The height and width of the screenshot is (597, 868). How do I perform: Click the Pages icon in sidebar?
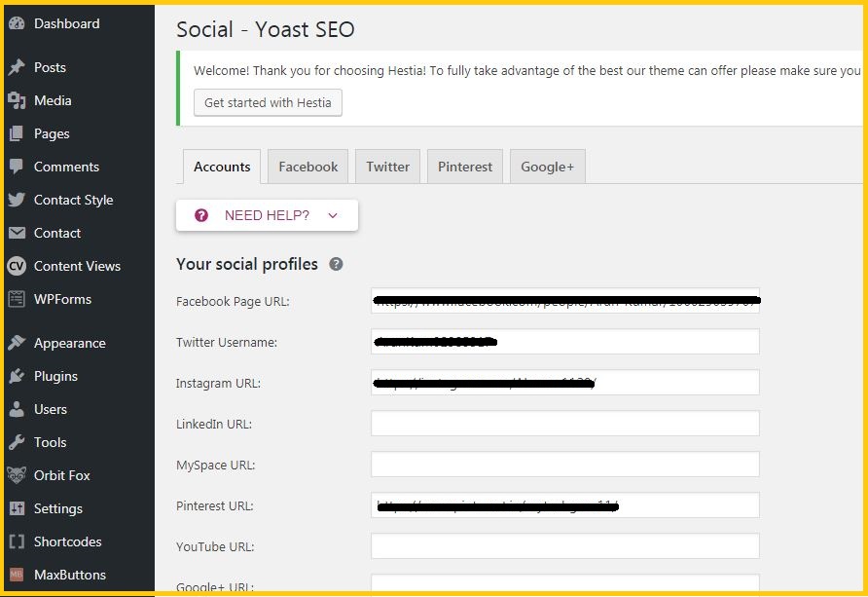pyautogui.click(x=17, y=133)
